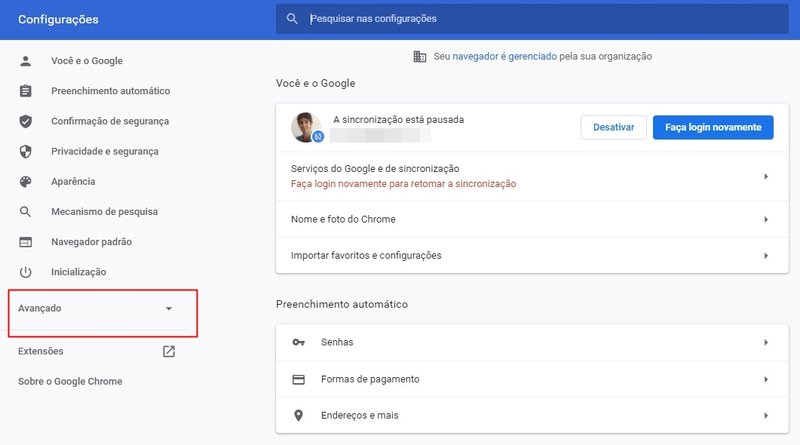Open Confirmação de segurança in sidebar

pyautogui.click(x=110, y=121)
